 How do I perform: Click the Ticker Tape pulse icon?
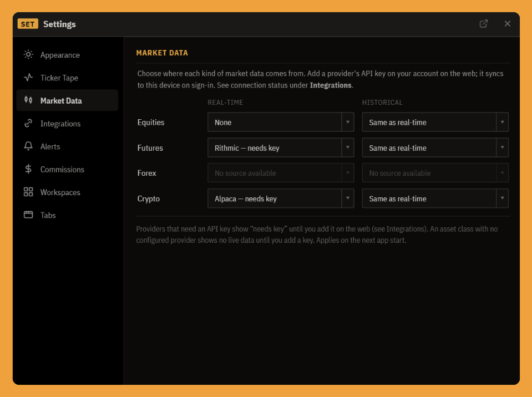(28, 78)
